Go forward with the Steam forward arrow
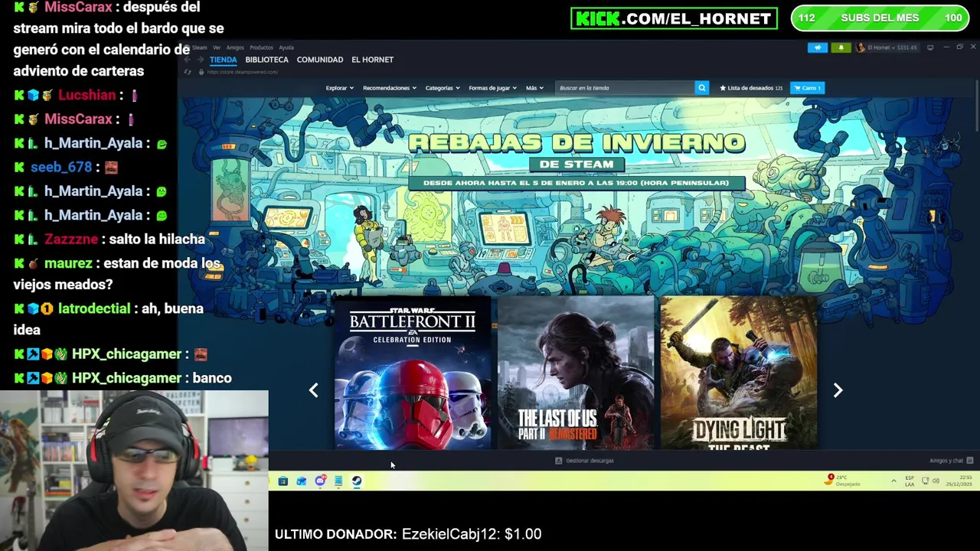980x551 pixels. pos(200,60)
